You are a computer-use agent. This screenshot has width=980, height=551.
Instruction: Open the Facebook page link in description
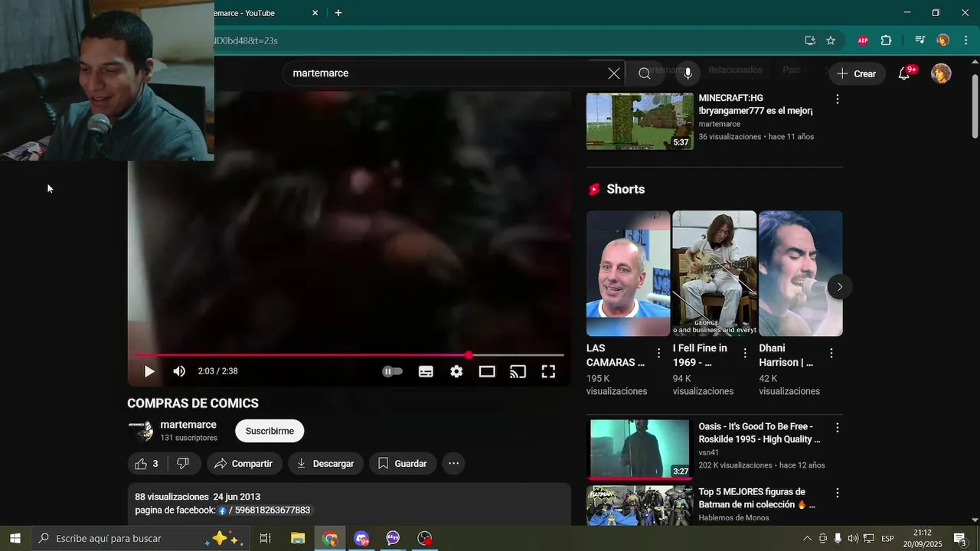(x=265, y=510)
